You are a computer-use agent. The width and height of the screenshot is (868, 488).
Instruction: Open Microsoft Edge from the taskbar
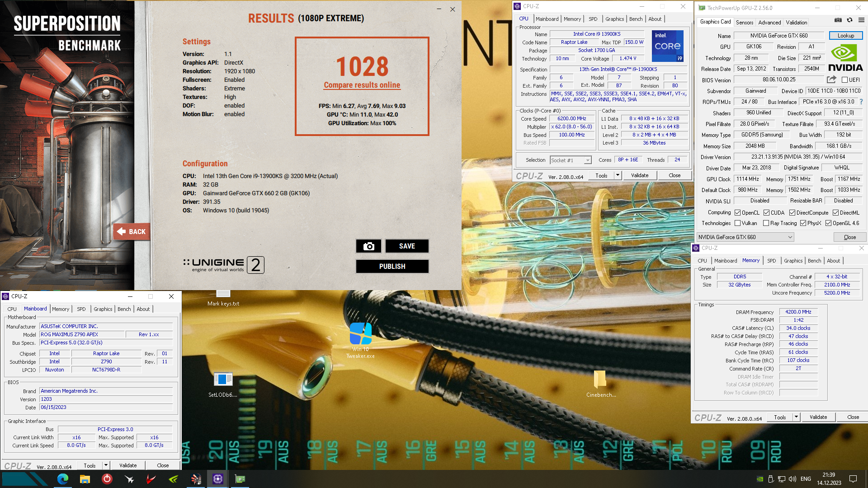pyautogui.click(x=63, y=479)
